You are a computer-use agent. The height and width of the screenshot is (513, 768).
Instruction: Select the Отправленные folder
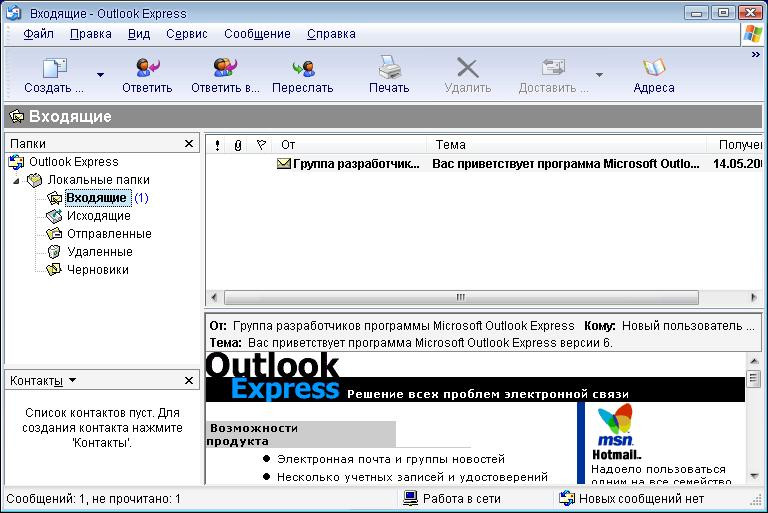108,234
